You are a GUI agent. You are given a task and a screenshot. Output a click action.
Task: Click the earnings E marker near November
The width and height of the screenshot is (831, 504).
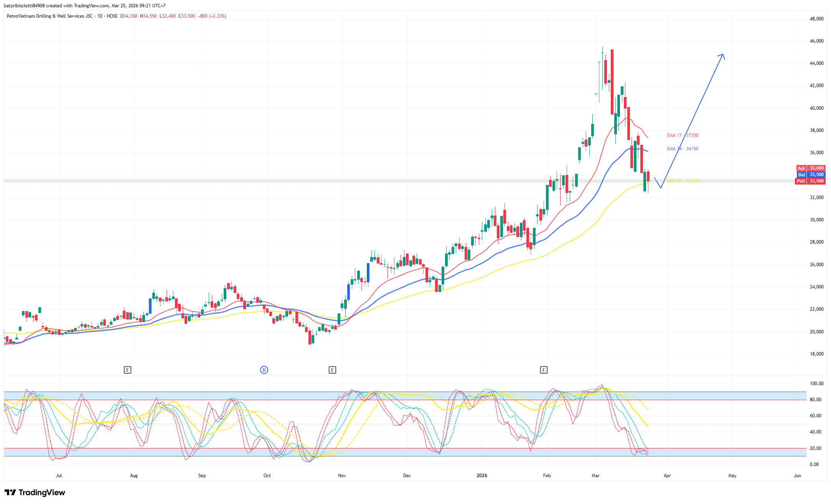[x=332, y=370]
